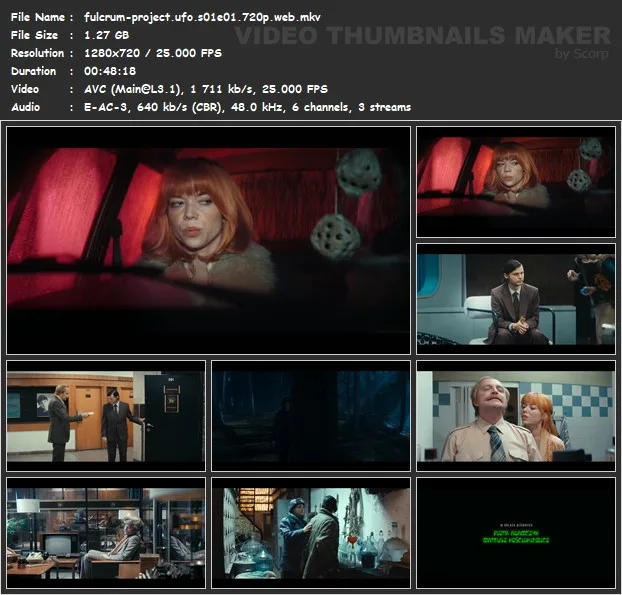This screenshot has height=595, width=622.
Task: Open the black thumbnail with green credits text
Action: [x=516, y=533]
